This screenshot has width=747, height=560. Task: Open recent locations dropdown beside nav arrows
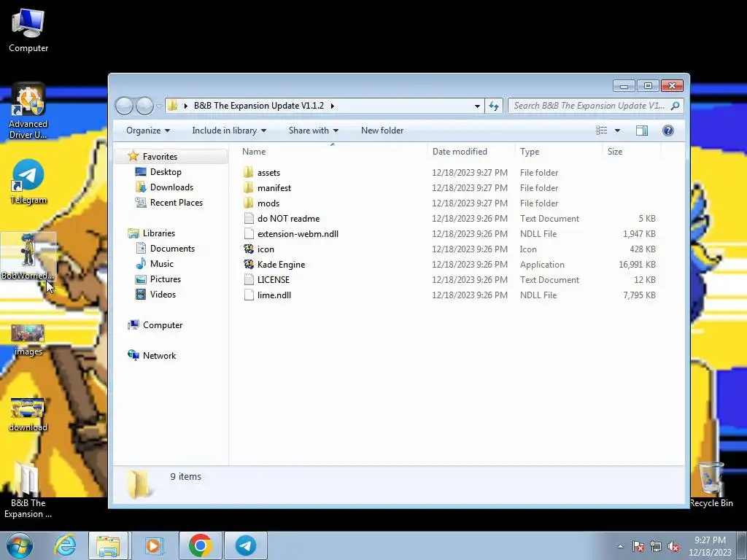tap(159, 106)
